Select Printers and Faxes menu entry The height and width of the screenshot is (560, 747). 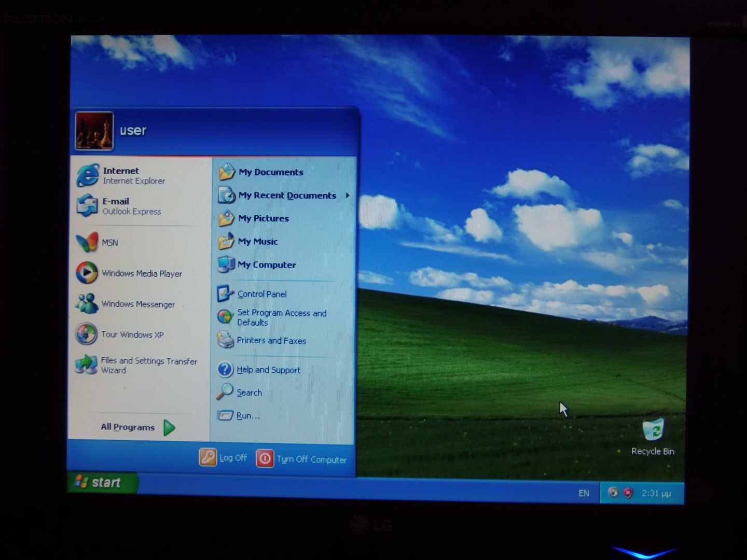coord(283,340)
